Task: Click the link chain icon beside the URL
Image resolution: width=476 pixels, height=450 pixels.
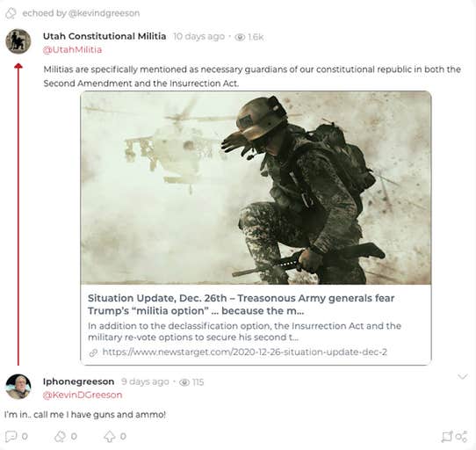Action: tap(93, 352)
